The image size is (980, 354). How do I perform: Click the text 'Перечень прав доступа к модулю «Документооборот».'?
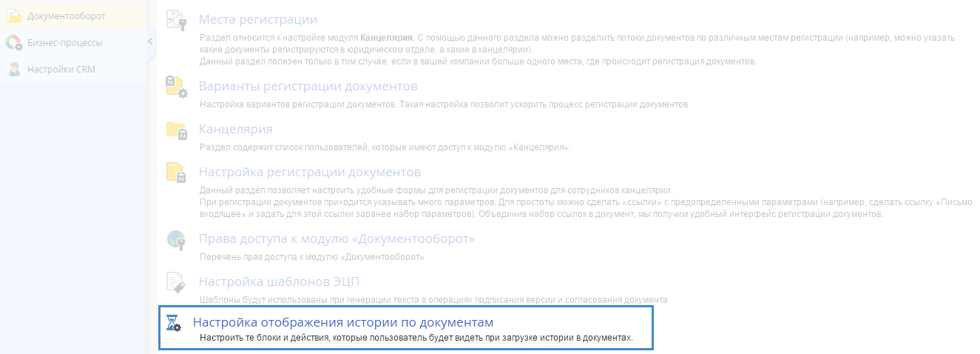(x=314, y=257)
